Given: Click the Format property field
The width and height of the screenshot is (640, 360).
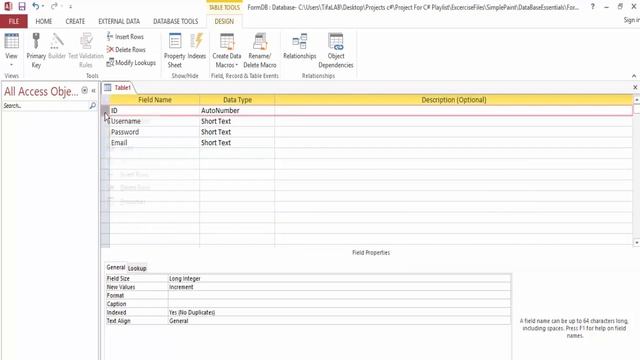Looking at the screenshot, I should click(339, 296).
